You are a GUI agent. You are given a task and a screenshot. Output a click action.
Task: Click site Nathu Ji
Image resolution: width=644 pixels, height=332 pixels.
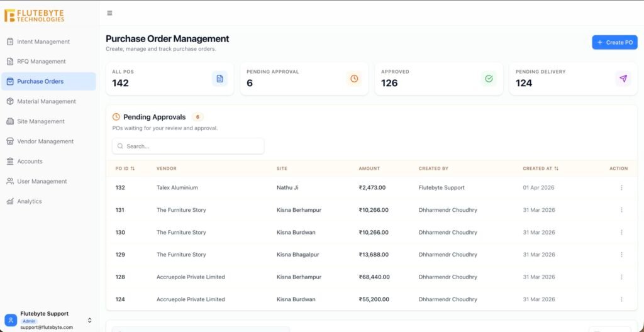coord(287,188)
